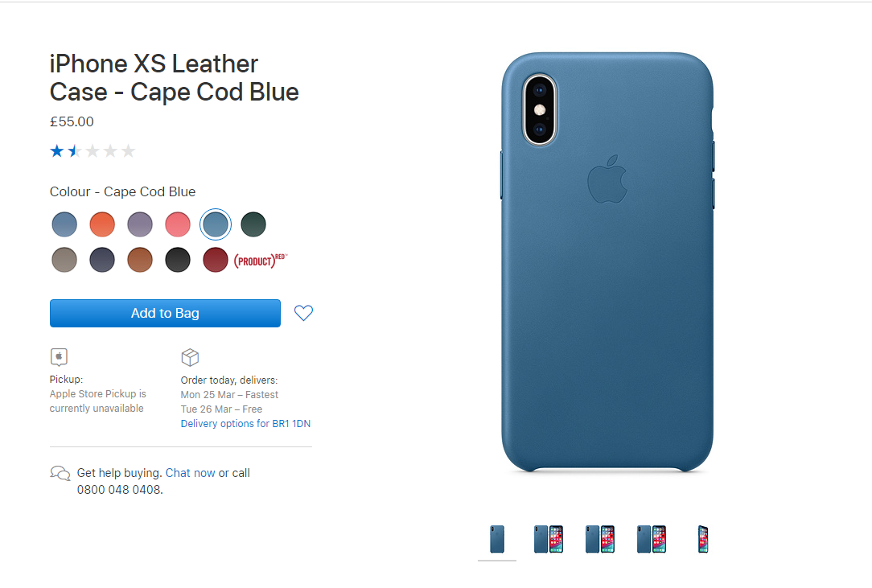872x588 pixels.
Task: Click Add to Bag button
Action: click(165, 313)
